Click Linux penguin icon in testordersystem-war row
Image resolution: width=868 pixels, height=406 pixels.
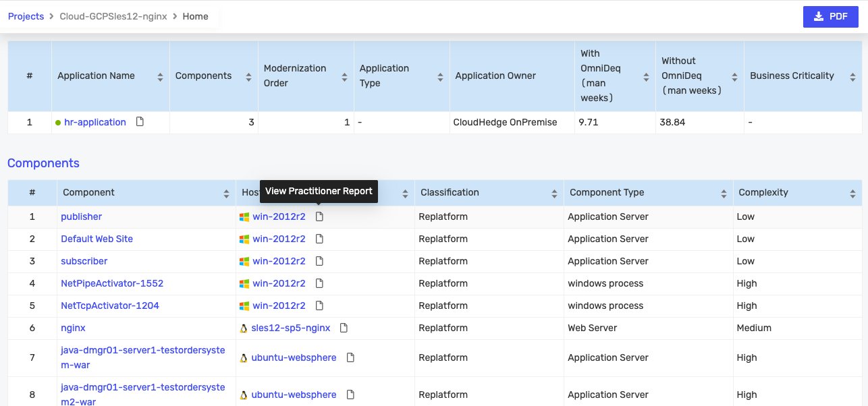click(x=244, y=358)
